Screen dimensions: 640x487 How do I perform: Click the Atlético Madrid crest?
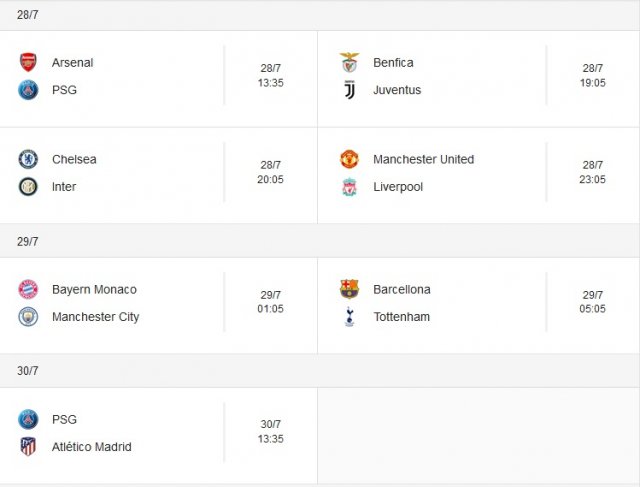[x=28, y=447]
